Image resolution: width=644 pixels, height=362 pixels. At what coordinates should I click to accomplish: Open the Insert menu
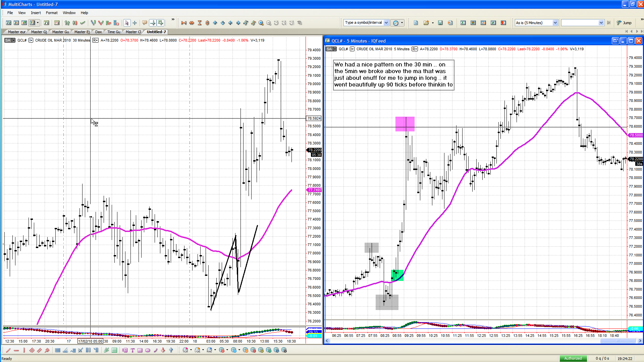36,13
